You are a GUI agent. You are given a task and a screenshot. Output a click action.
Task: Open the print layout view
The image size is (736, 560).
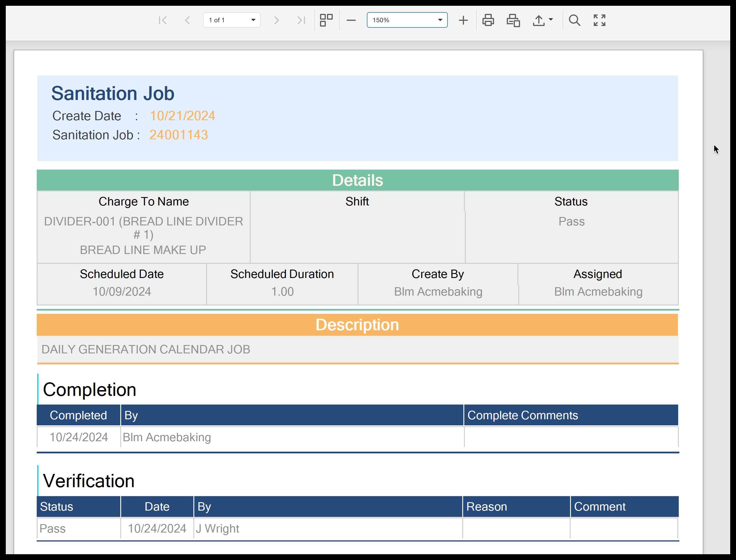click(513, 20)
